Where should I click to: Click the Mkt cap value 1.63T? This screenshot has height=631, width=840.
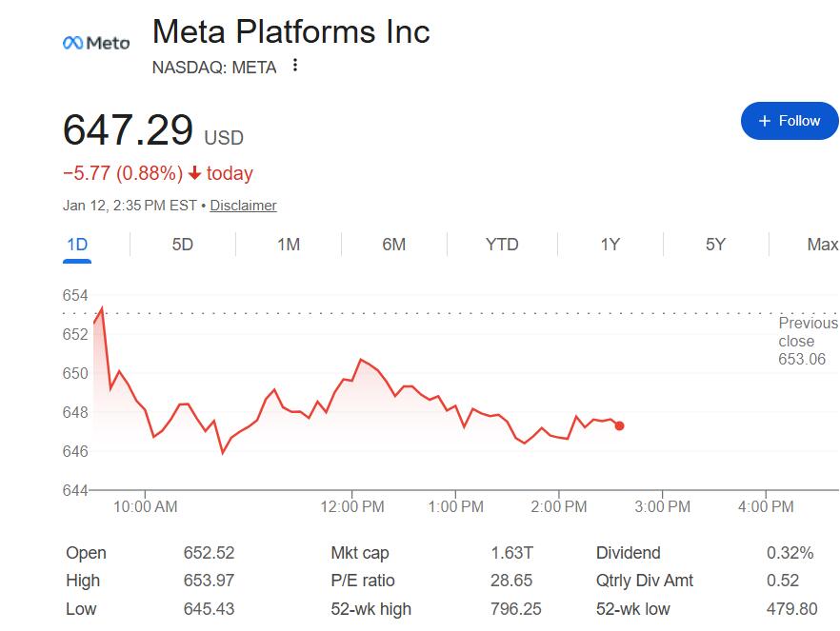[x=512, y=553]
